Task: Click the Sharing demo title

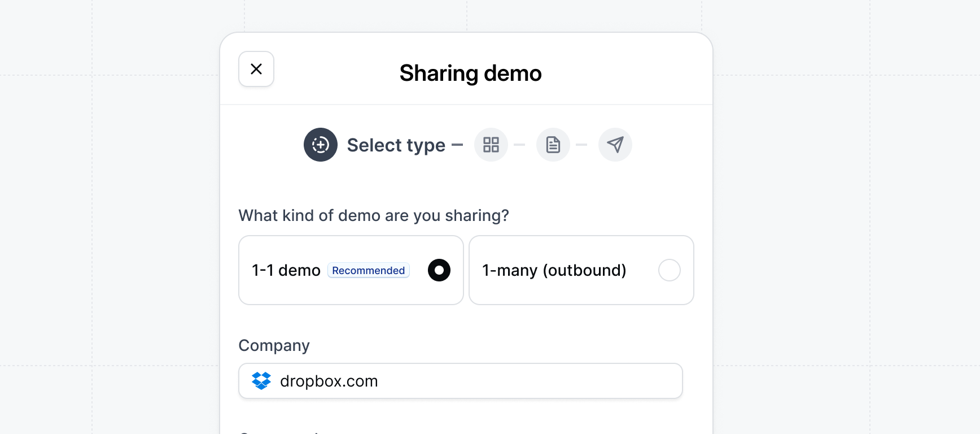Action: 471,73
